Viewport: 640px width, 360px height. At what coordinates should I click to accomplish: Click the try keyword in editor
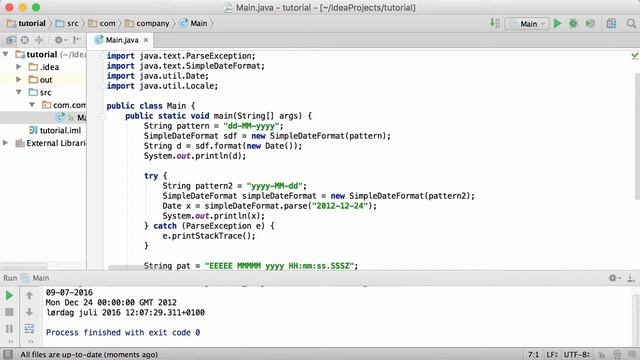151,176
